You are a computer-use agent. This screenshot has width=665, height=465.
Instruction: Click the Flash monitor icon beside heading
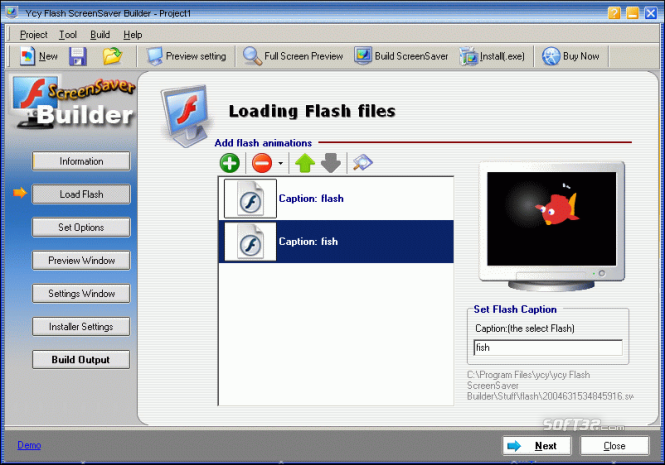point(186,115)
